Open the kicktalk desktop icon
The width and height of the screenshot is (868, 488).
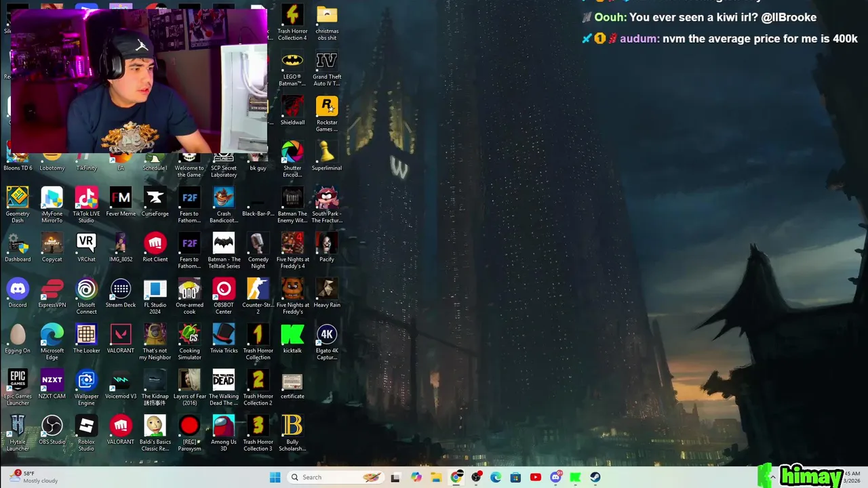point(292,338)
